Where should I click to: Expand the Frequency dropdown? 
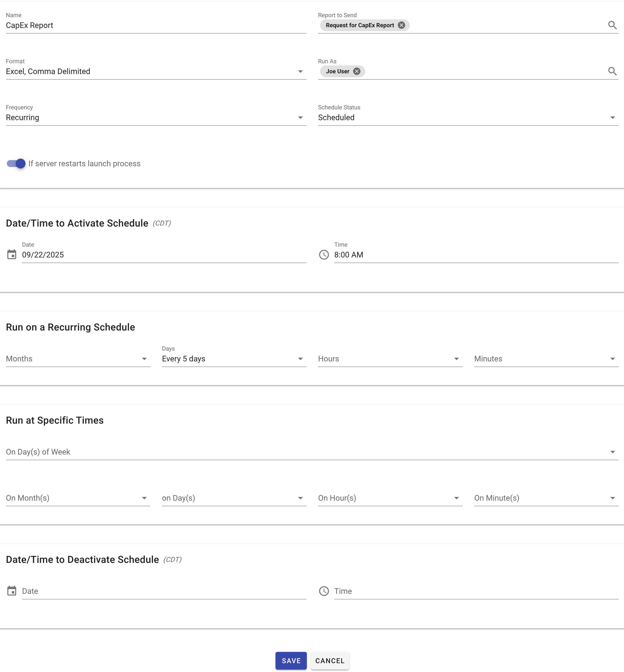click(x=156, y=117)
